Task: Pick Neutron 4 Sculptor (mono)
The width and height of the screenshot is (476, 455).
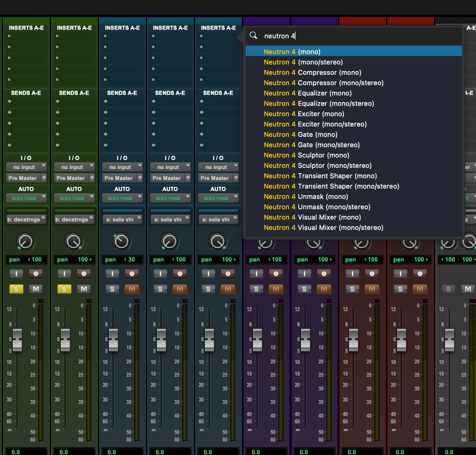Action: pyautogui.click(x=354, y=155)
